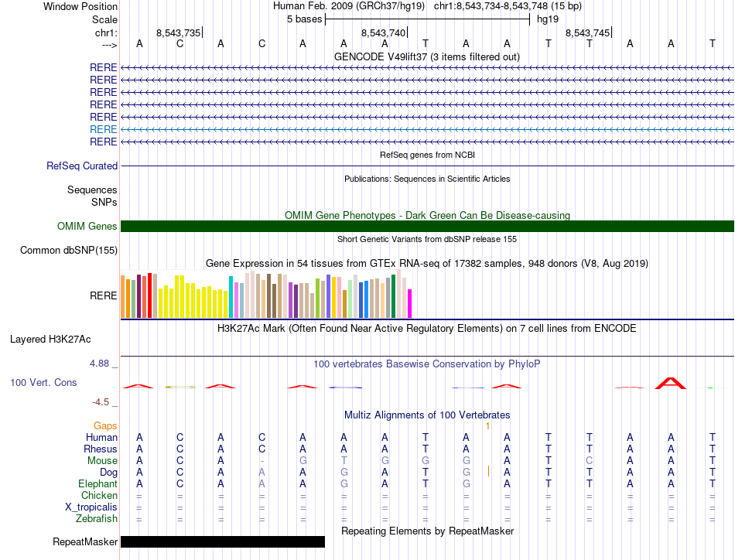Open 'Multiz Alignments of 100 Vertebrates' title
Image resolution: width=735 pixels, height=560 pixels.
click(x=427, y=415)
